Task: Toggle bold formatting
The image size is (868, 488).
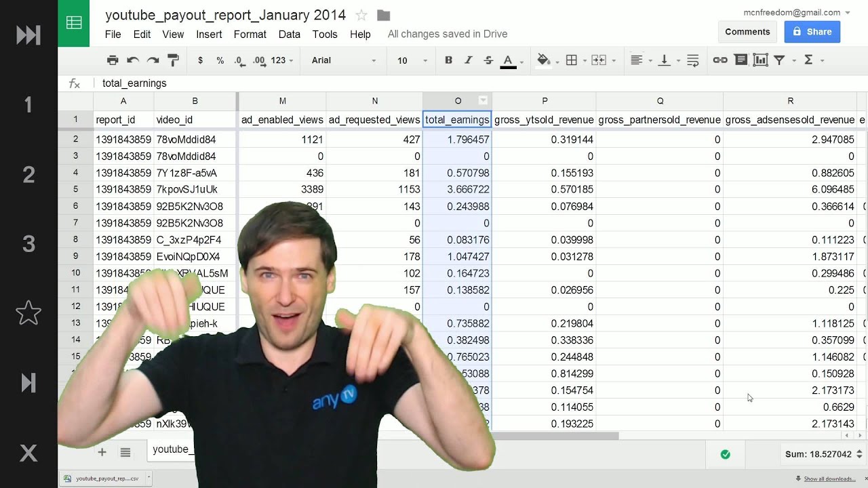Action: tap(448, 60)
